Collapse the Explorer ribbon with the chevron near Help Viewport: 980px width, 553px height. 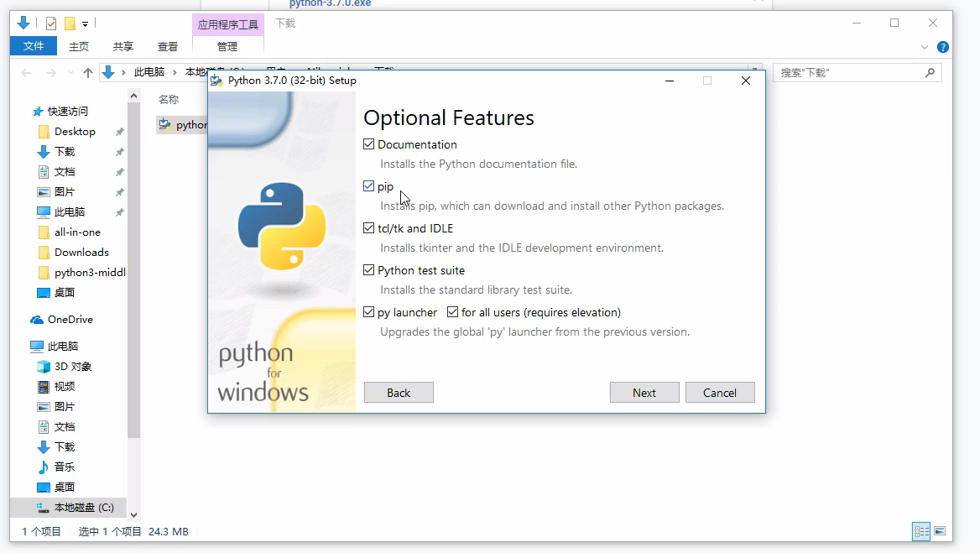(925, 47)
